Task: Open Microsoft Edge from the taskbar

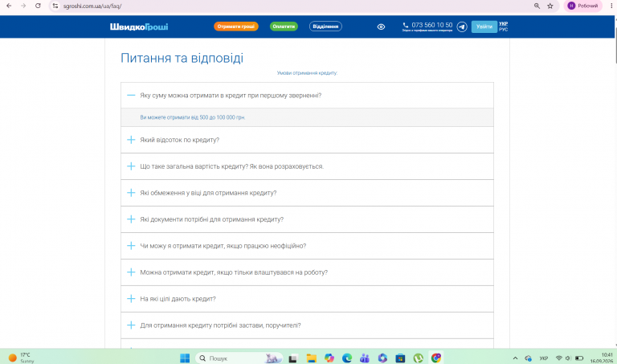Action: pyautogui.click(x=347, y=358)
